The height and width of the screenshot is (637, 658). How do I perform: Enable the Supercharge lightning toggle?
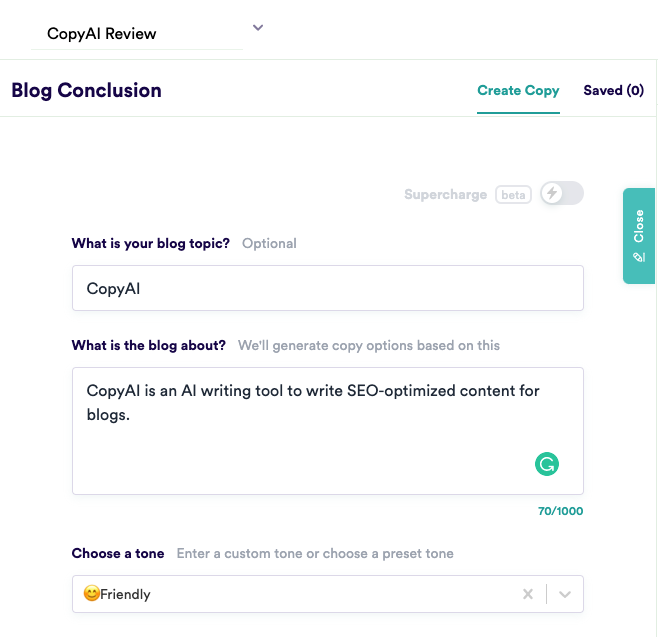[561, 194]
